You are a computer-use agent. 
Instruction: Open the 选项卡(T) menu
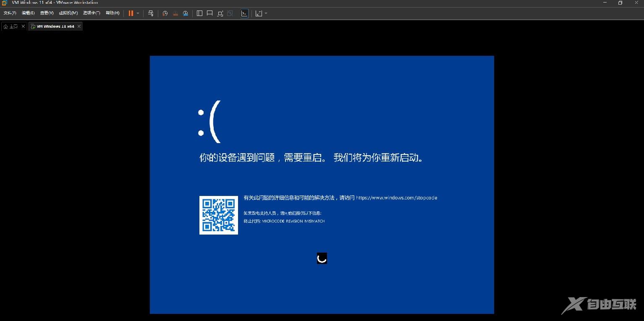(92, 13)
